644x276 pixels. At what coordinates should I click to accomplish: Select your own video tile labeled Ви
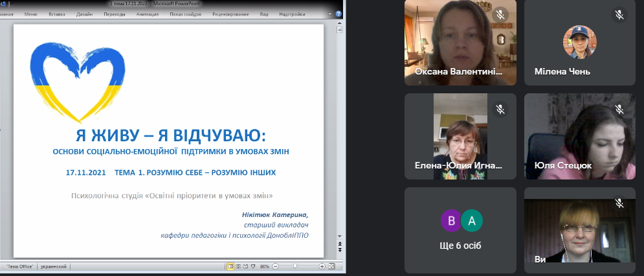(x=579, y=231)
